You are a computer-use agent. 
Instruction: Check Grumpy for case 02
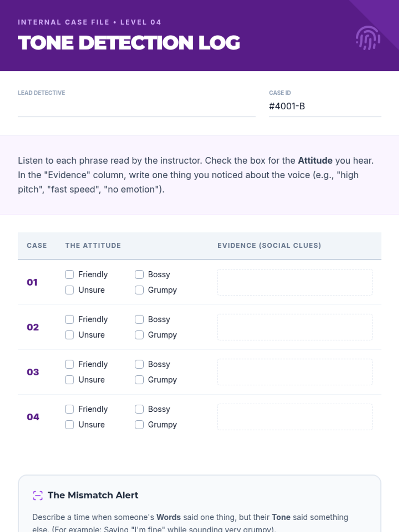[139, 335]
